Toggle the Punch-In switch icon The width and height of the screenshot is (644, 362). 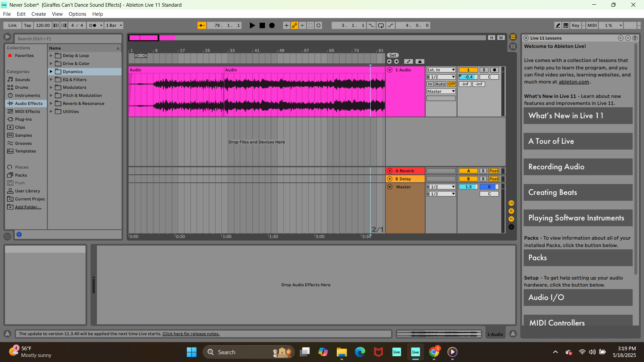(x=371, y=25)
